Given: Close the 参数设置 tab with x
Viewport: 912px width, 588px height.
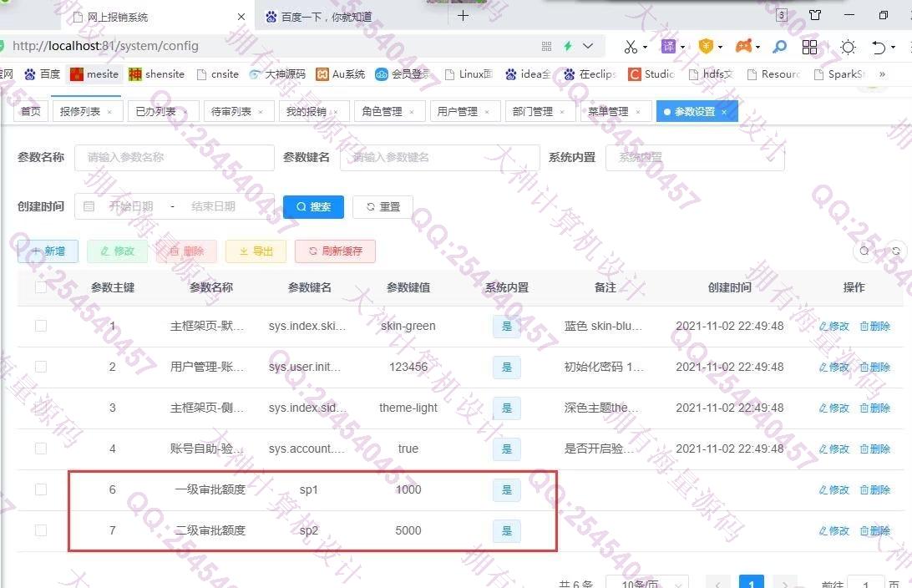Looking at the screenshot, I should coord(724,112).
